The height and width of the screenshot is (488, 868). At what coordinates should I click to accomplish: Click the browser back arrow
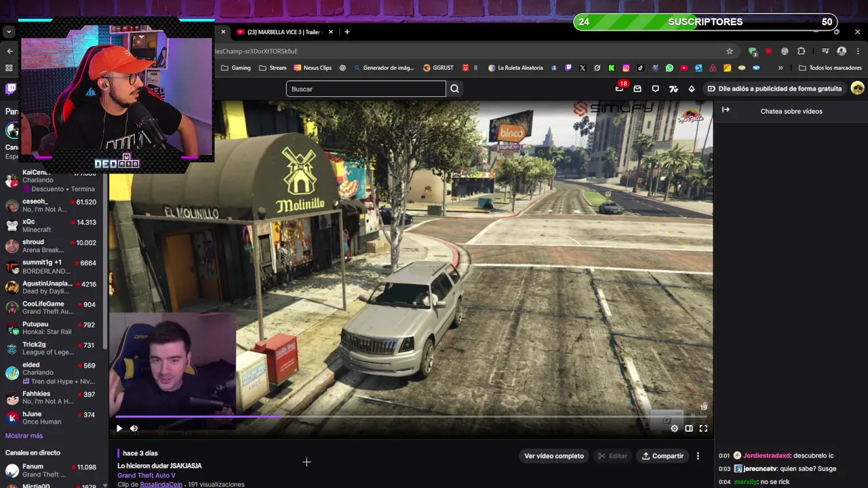[x=9, y=51]
